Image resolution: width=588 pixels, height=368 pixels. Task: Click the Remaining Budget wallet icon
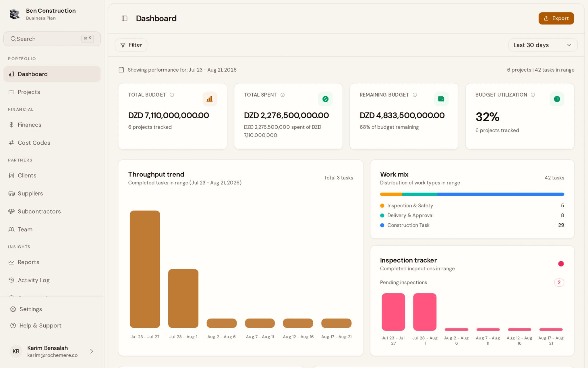(441, 99)
